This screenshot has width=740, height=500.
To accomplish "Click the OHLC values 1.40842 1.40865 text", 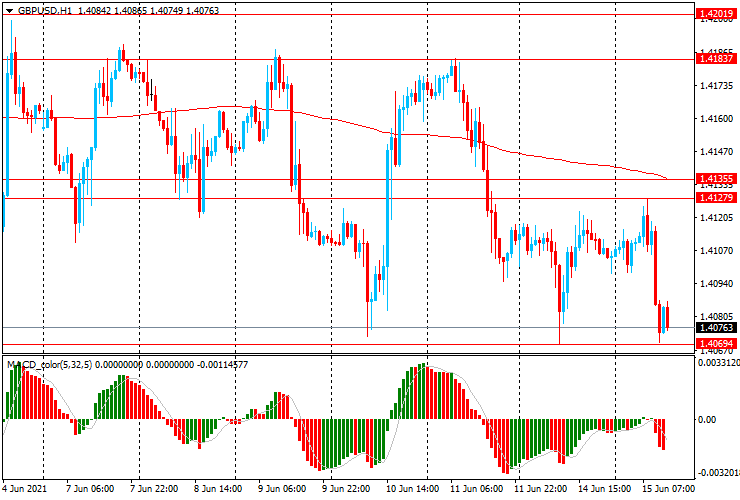I will (112, 10).
